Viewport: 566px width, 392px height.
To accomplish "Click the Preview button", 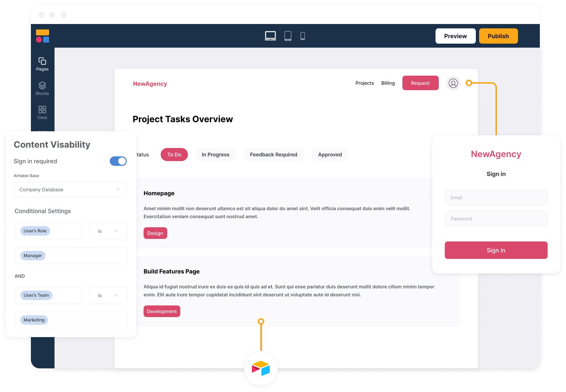I will pyautogui.click(x=455, y=36).
